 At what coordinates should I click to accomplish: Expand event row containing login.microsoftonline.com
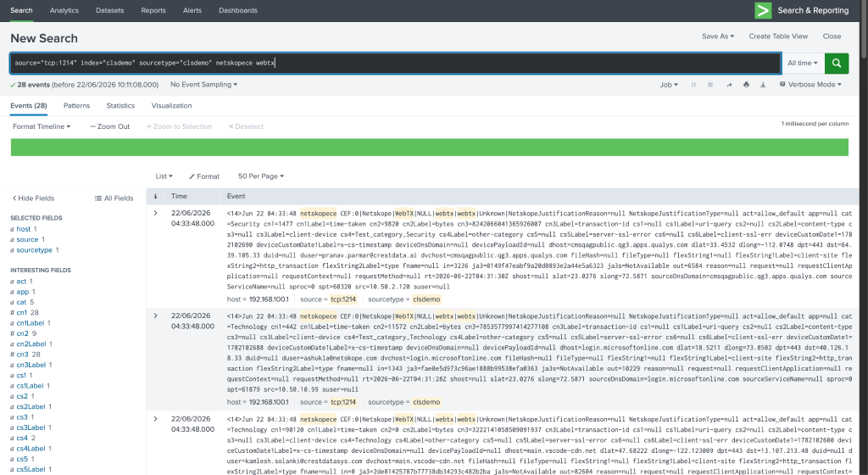pos(156,316)
